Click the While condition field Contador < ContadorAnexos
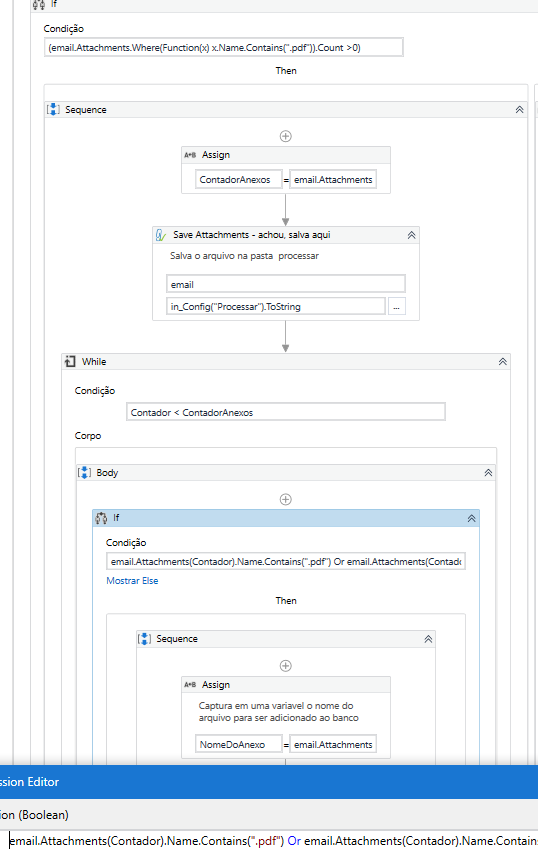The width and height of the screenshot is (538, 862). click(286, 412)
